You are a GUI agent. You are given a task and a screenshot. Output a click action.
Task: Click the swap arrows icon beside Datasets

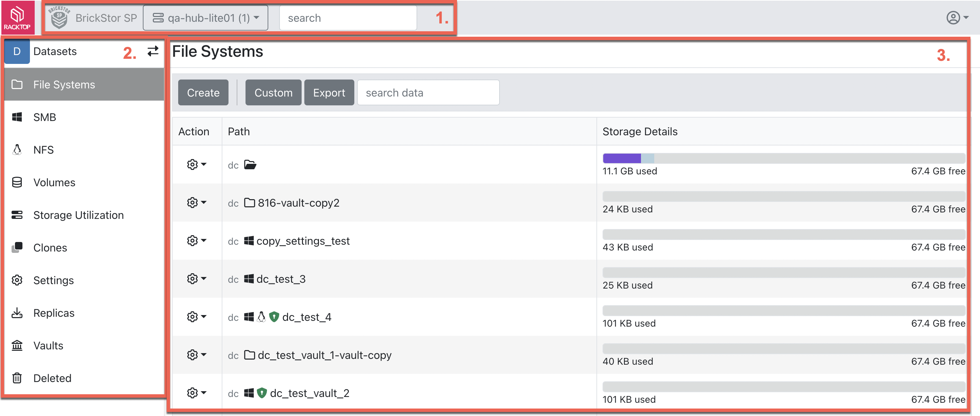point(153,51)
